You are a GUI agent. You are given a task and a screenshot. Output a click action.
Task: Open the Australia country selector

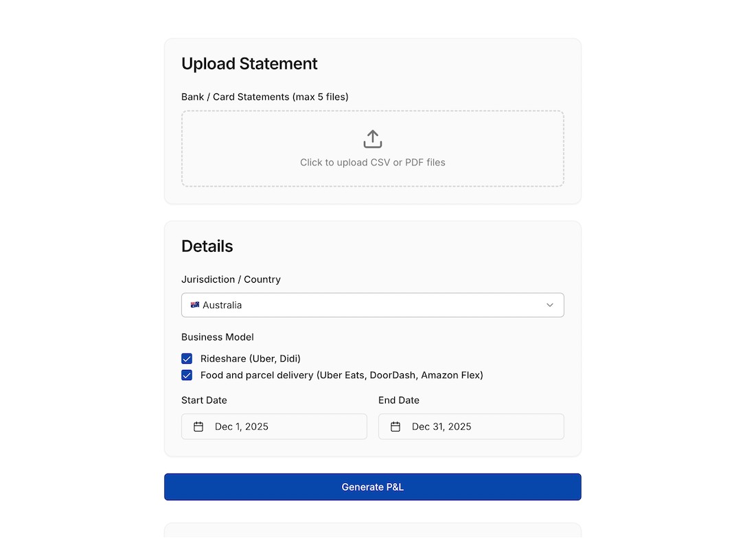click(372, 305)
